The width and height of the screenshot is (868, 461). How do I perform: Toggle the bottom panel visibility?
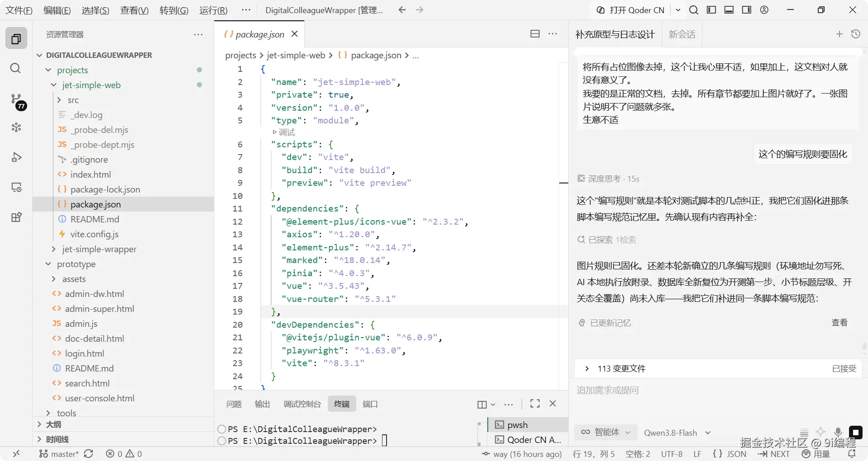[729, 10]
